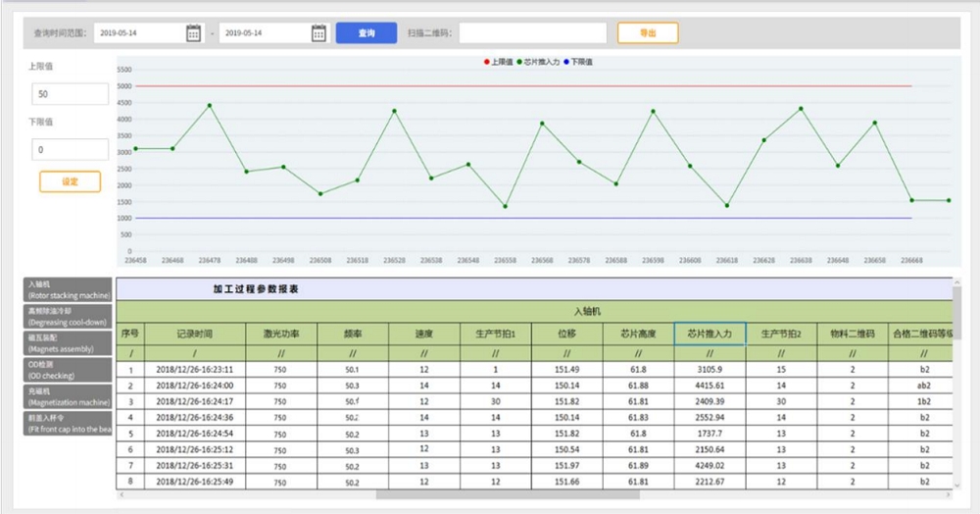This screenshot has height=514, width=980.
Task: Click the 下限值 lower limit input box
Action: [70, 150]
